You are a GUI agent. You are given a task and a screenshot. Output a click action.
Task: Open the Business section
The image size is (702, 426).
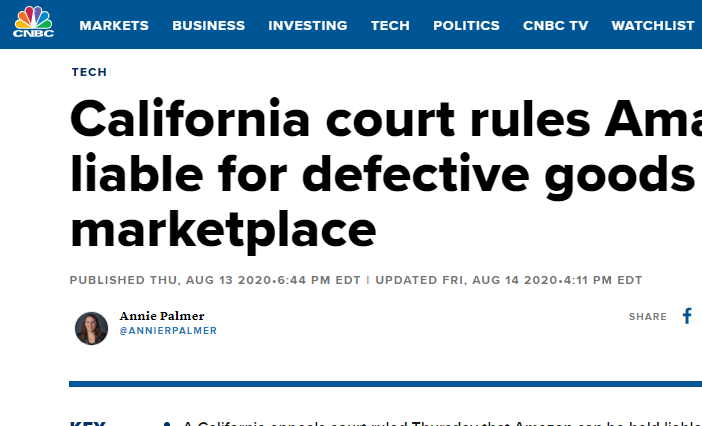pyautogui.click(x=209, y=26)
